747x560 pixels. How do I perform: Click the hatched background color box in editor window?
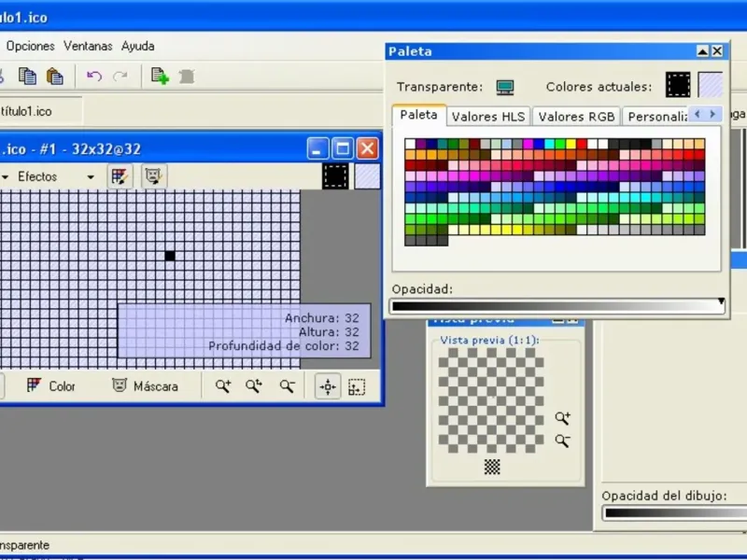click(x=367, y=176)
